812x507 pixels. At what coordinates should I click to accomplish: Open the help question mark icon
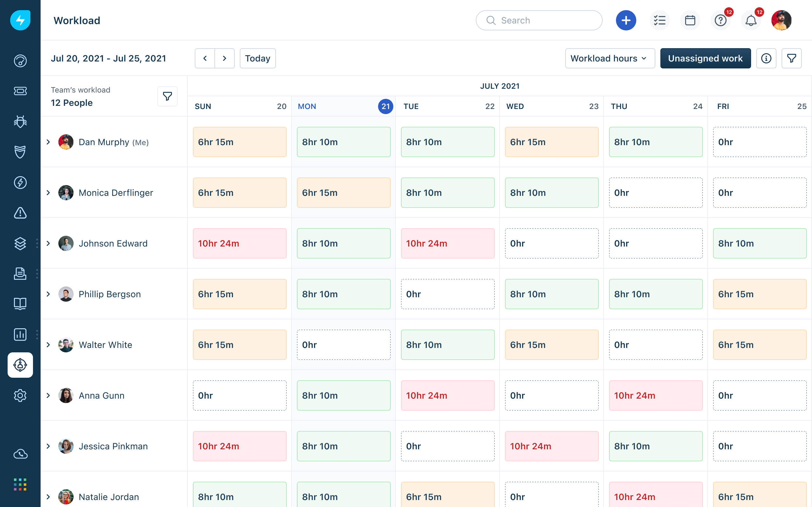pos(720,21)
